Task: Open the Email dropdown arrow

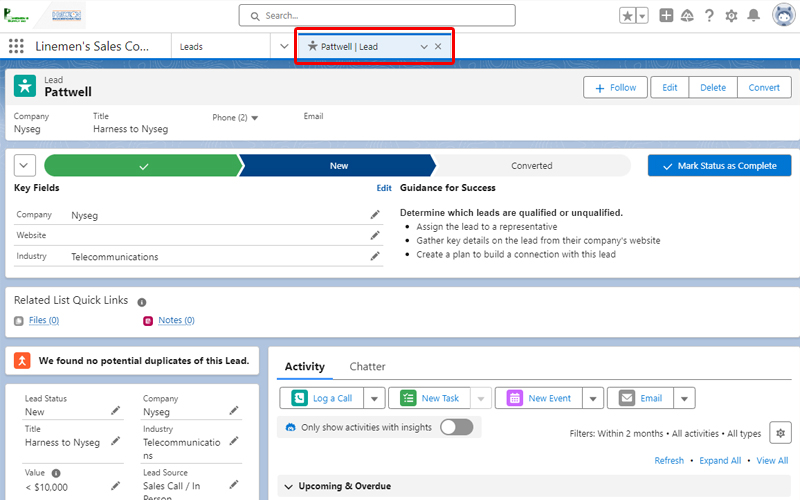Action: [x=684, y=398]
